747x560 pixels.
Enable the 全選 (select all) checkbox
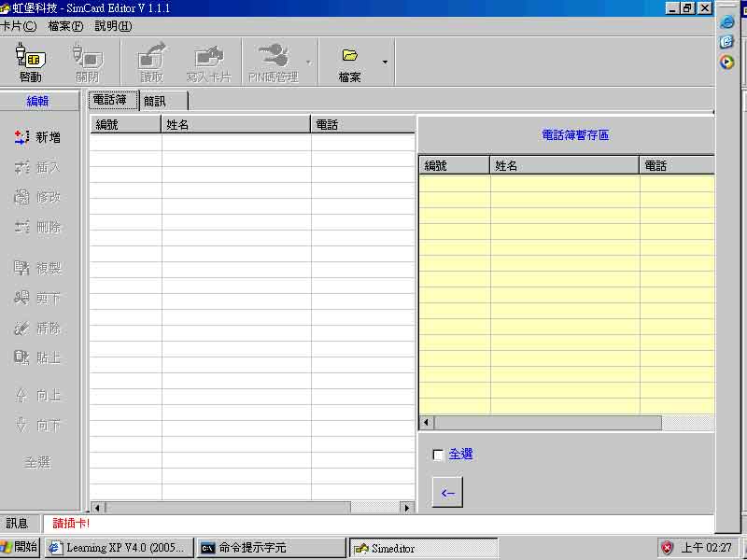(x=437, y=454)
